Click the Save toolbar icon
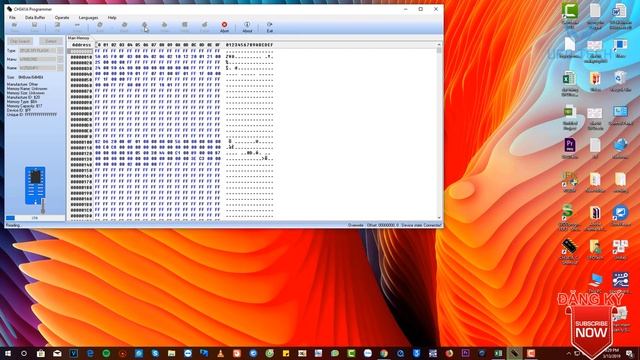 coord(34,27)
